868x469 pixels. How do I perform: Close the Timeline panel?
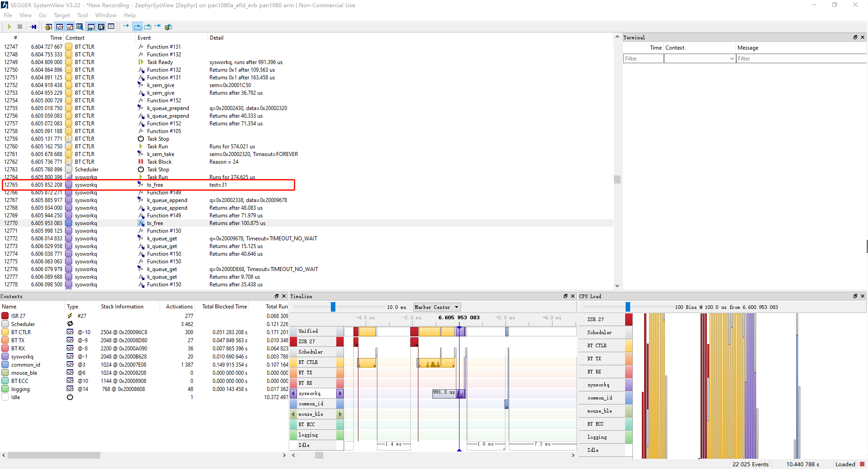point(573,296)
